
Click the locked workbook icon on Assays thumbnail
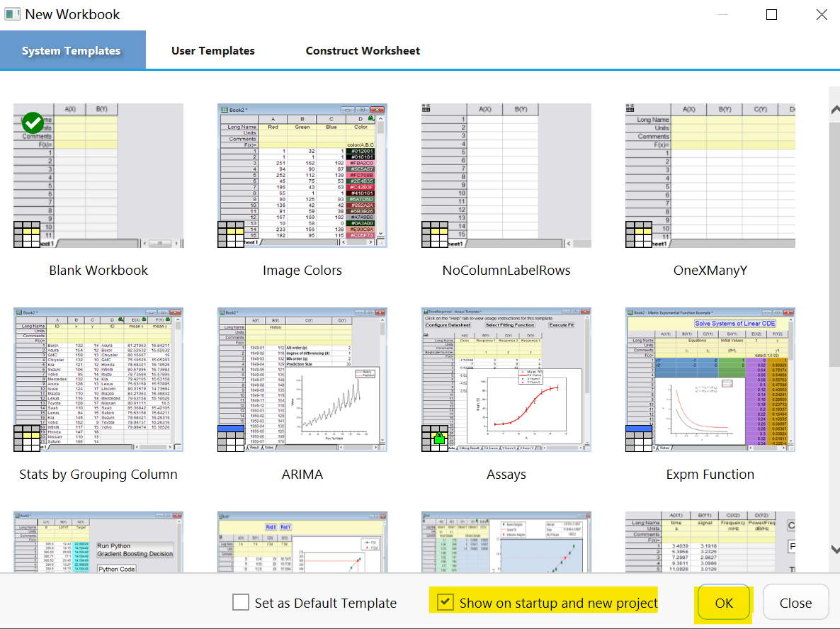[x=435, y=438]
